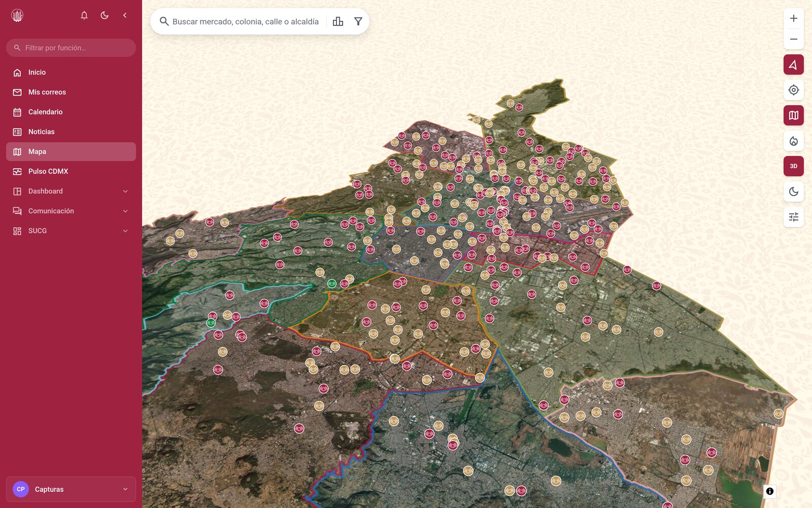Screen dimensions: 812x508
Task: Open map adjustment sliders settings
Action: pos(794,217)
